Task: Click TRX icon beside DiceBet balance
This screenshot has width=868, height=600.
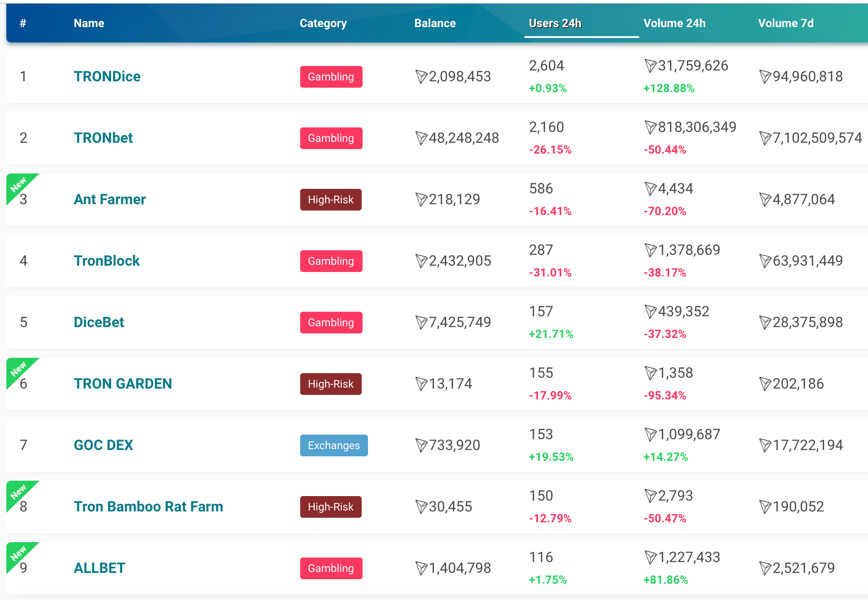Action: pos(421,323)
